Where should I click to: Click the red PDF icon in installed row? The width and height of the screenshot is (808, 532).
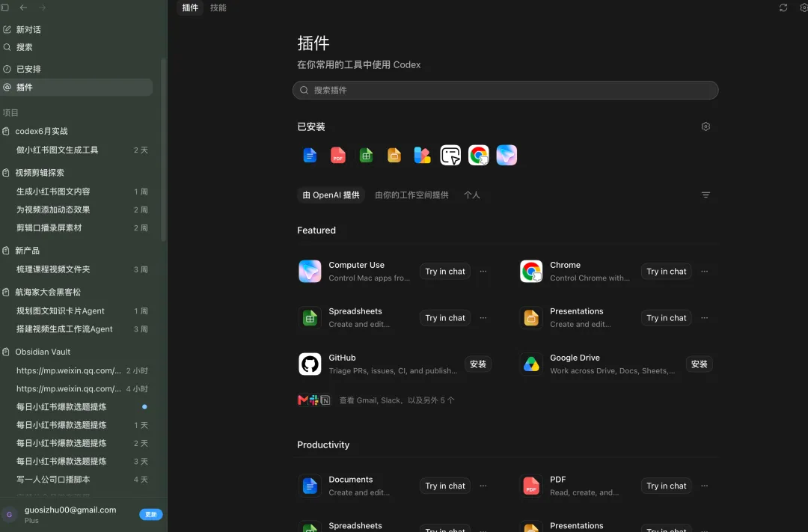click(338, 155)
